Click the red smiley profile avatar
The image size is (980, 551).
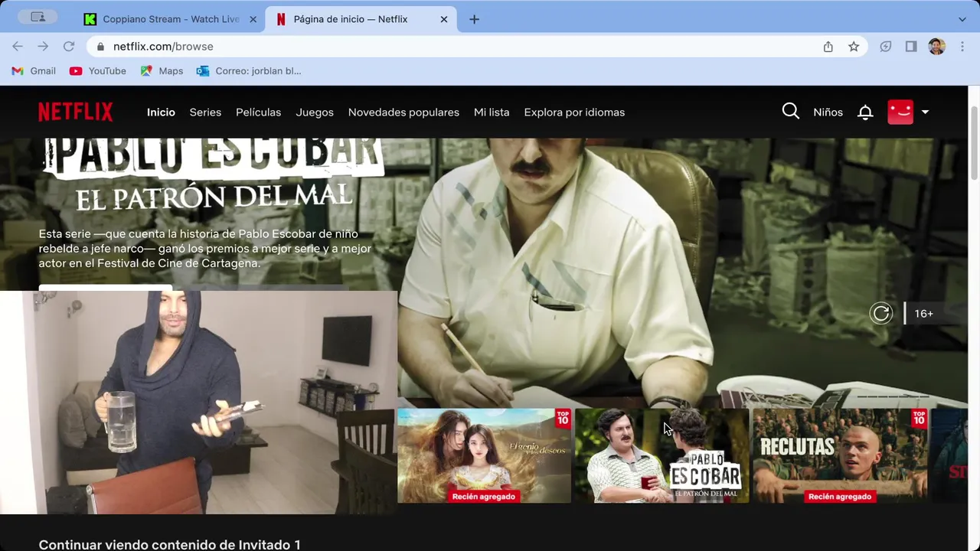coord(900,112)
